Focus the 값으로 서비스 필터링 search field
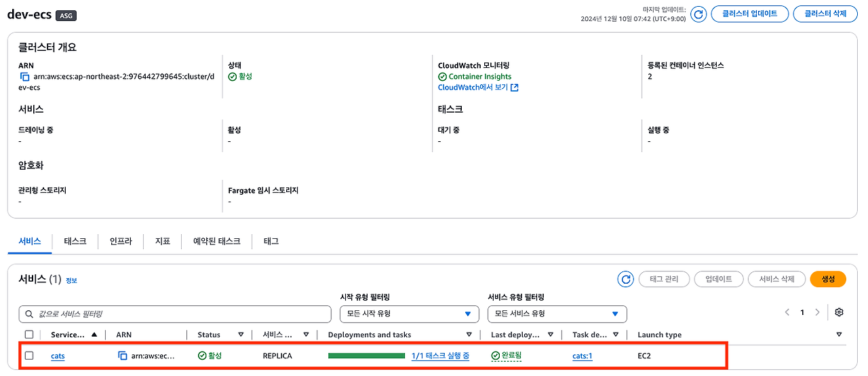This screenshot has height=376, width=868. 175,314
